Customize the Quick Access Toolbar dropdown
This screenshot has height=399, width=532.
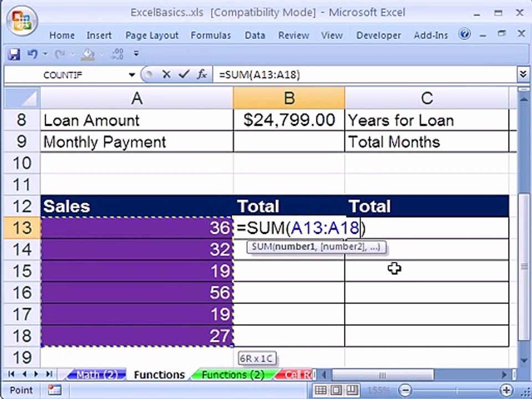pos(136,54)
